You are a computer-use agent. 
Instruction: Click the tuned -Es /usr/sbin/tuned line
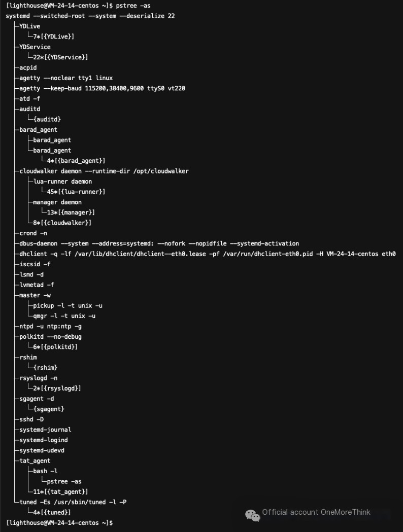pos(73,502)
